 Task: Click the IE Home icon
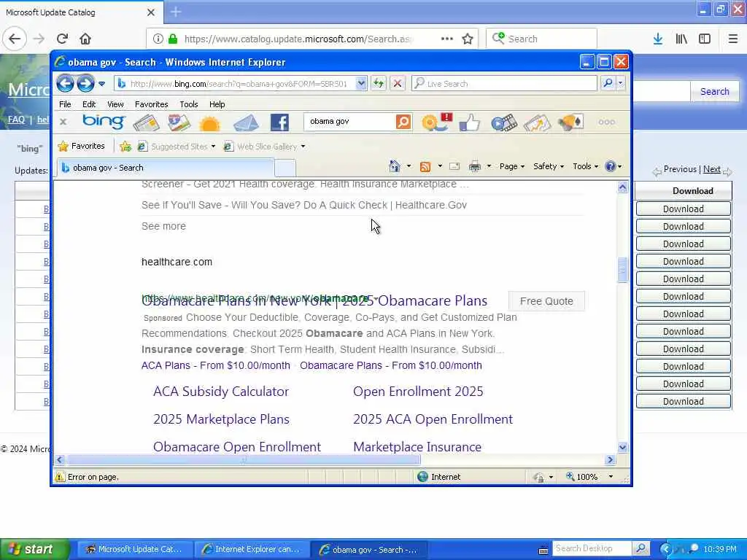click(395, 166)
